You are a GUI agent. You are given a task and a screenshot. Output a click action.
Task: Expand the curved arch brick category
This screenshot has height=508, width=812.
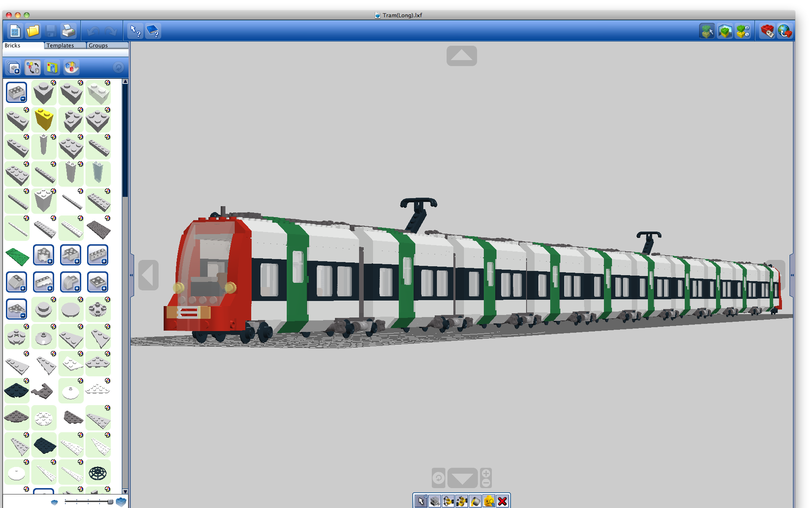click(x=71, y=282)
